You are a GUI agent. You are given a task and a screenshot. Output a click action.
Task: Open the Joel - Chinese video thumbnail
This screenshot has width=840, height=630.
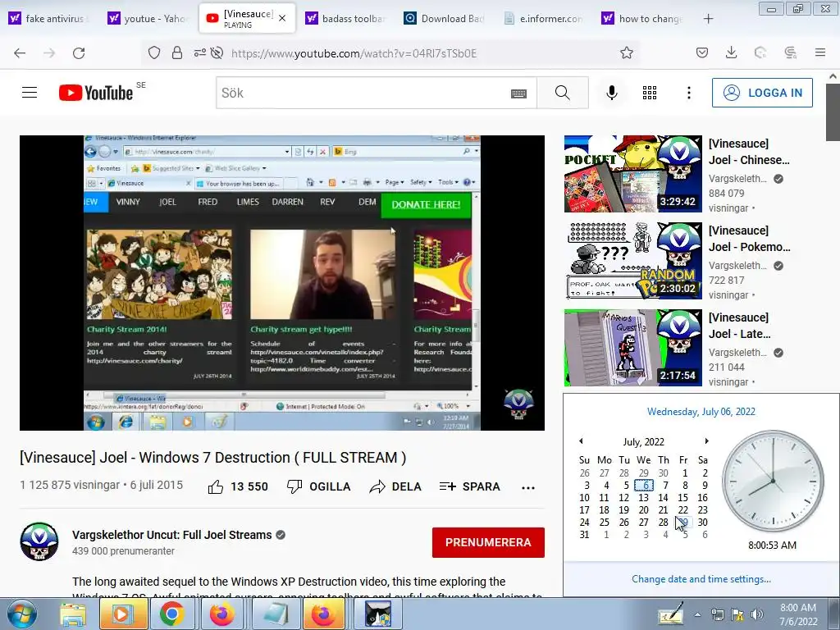632,174
